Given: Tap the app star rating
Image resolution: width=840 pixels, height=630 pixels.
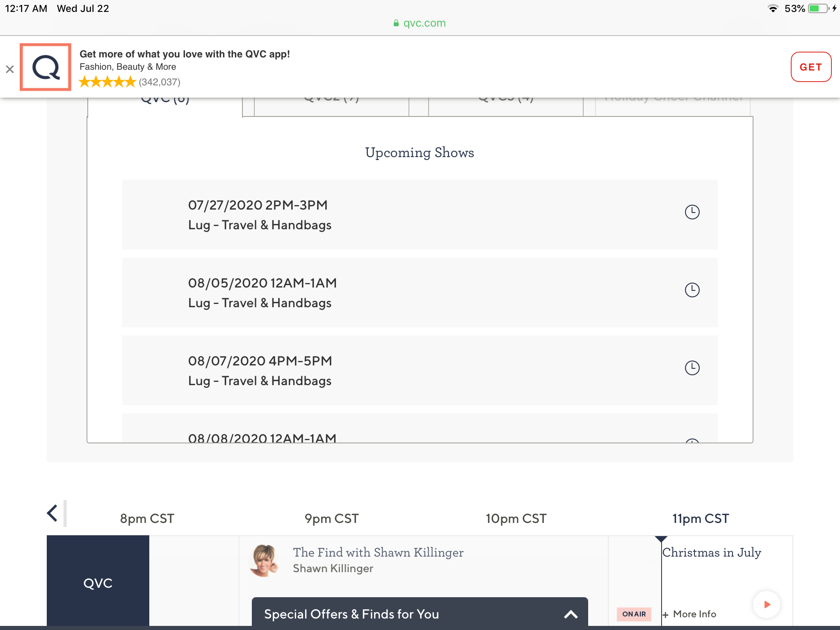Looking at the screenshot, I should point(107,82).
